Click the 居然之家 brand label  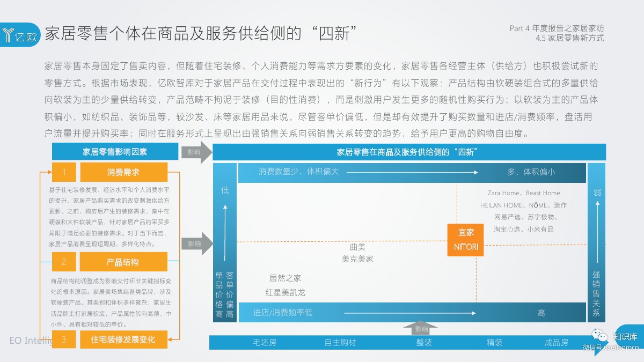point(285,278)
